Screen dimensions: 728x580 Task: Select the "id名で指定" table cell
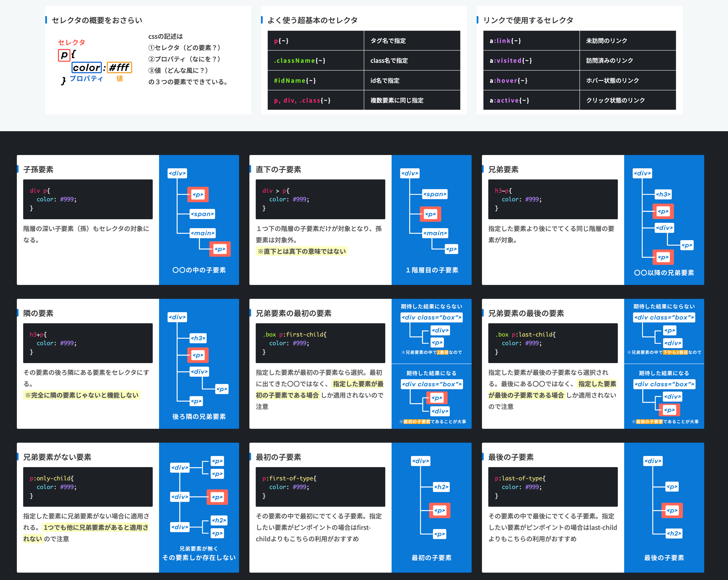point(412,80)
